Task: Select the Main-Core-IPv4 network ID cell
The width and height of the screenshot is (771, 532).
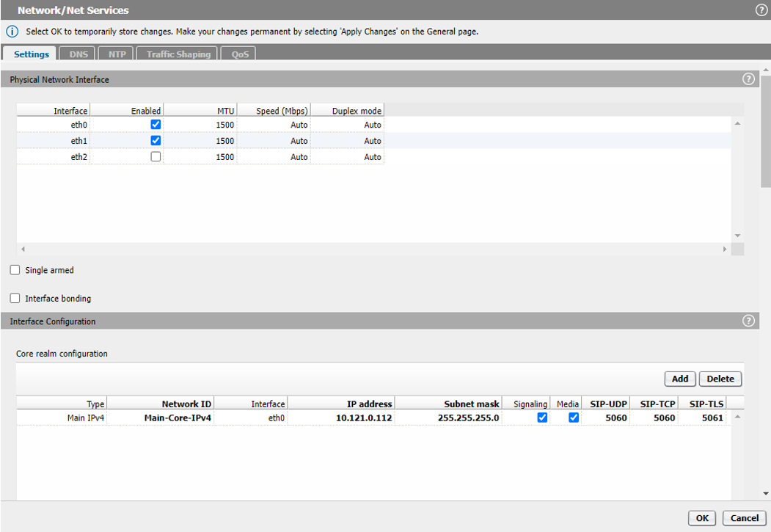Action: (161, 418)
